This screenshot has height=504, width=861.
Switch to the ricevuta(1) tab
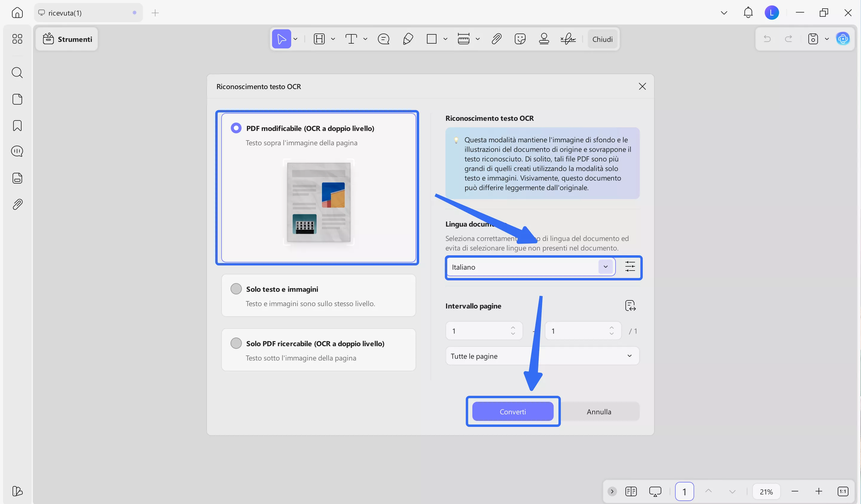tap(65, 13)
